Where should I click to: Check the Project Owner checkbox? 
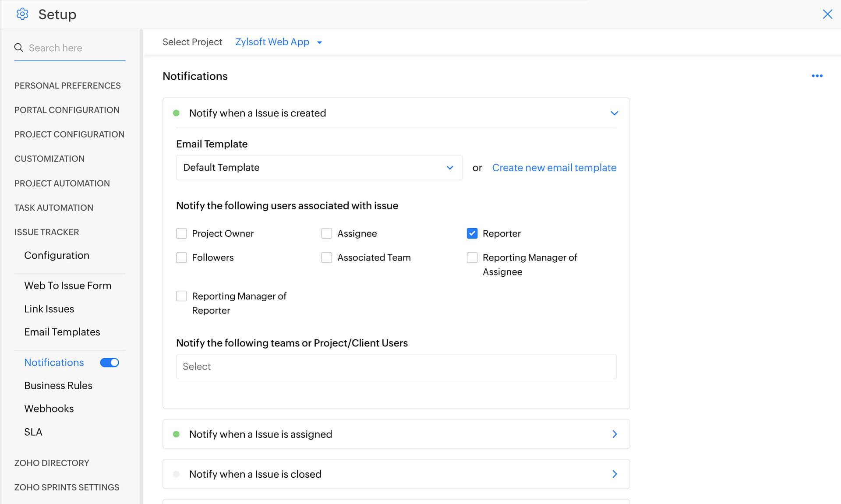[181, 233]
